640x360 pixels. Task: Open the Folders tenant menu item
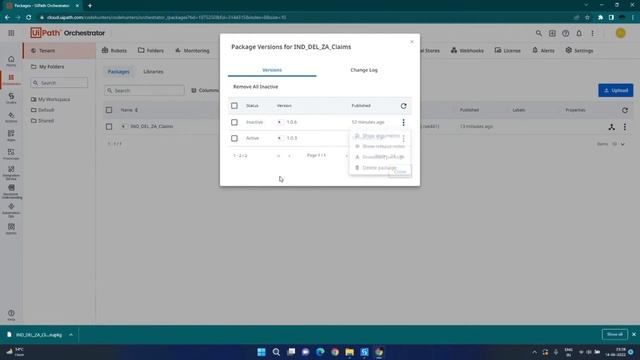151,51
